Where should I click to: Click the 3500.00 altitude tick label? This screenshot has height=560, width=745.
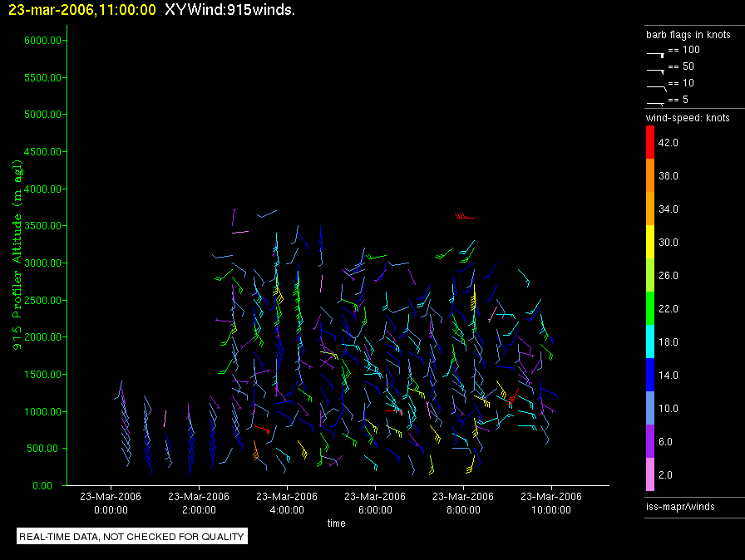point(42,226)
